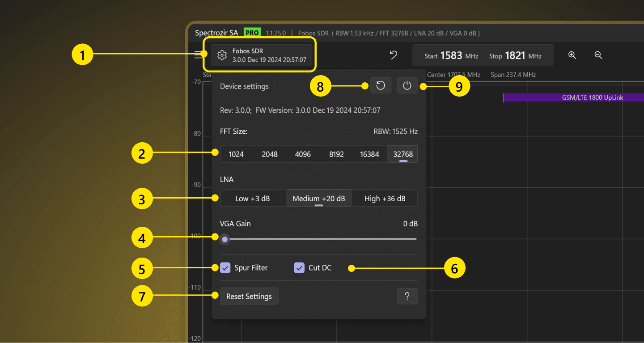This screenshot has width=644, height=343.
Task: Select FFT size 32768
Action: (403, 154)
